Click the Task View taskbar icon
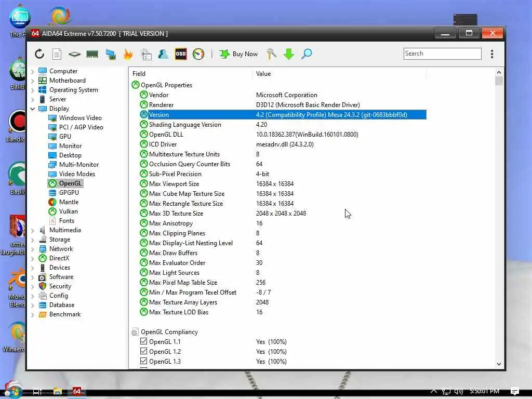Viewport: 532px width, 399px height. (x=37, y=391)
